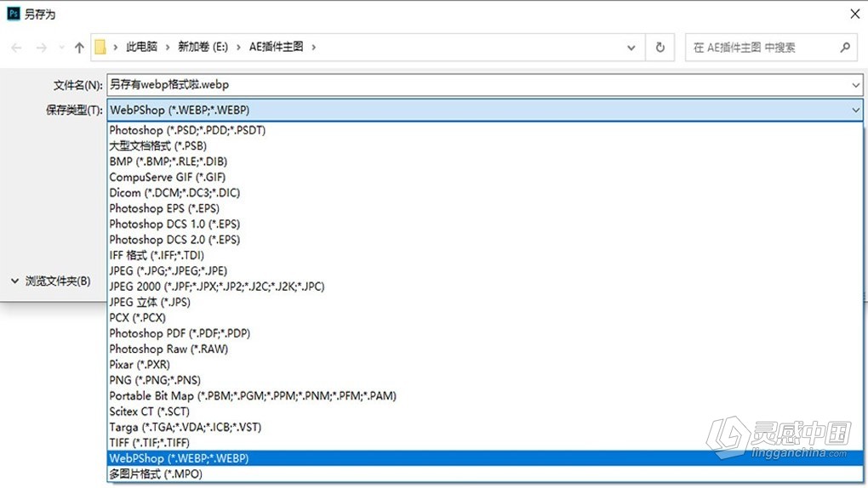Choose IFF 格式 (*.IFF;*.TDI)
The width and height of the screenshot is (868, 488).
[x=484, y=255]
